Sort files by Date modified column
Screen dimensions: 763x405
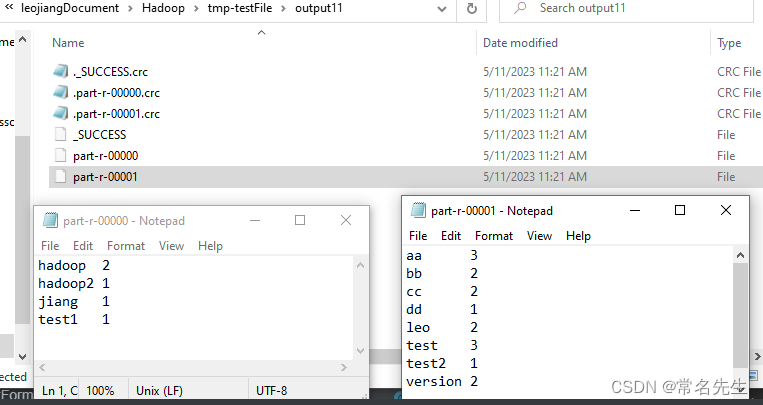(520, 43)
